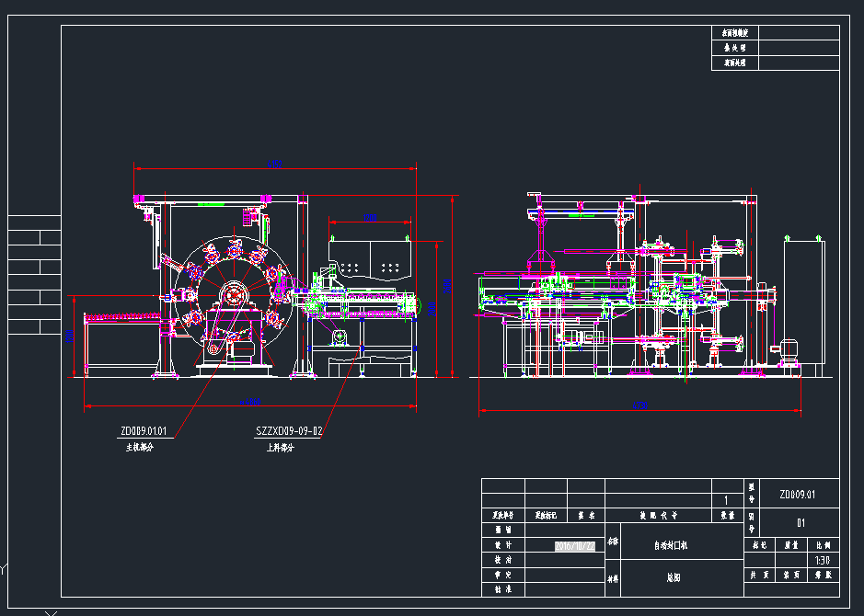
Task: Click the ZD009.01.01 part callout label
Action: pyautogui.click(x=144, y=431)
